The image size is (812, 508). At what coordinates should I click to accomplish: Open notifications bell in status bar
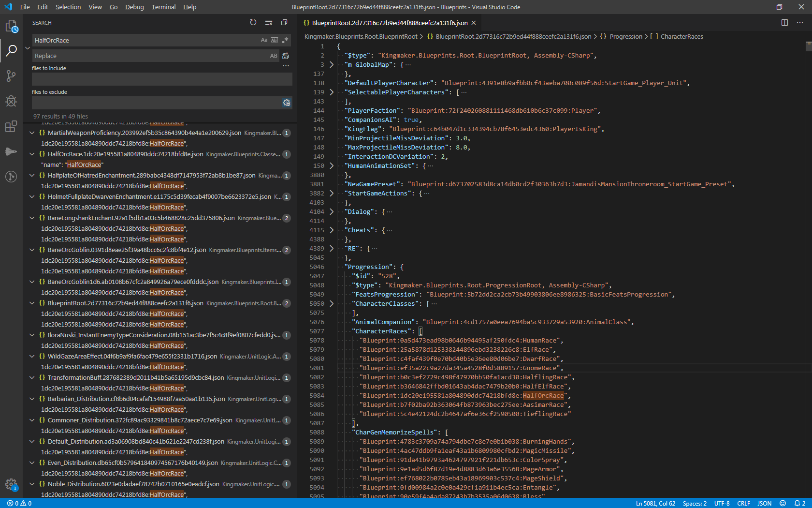point(799,503)
